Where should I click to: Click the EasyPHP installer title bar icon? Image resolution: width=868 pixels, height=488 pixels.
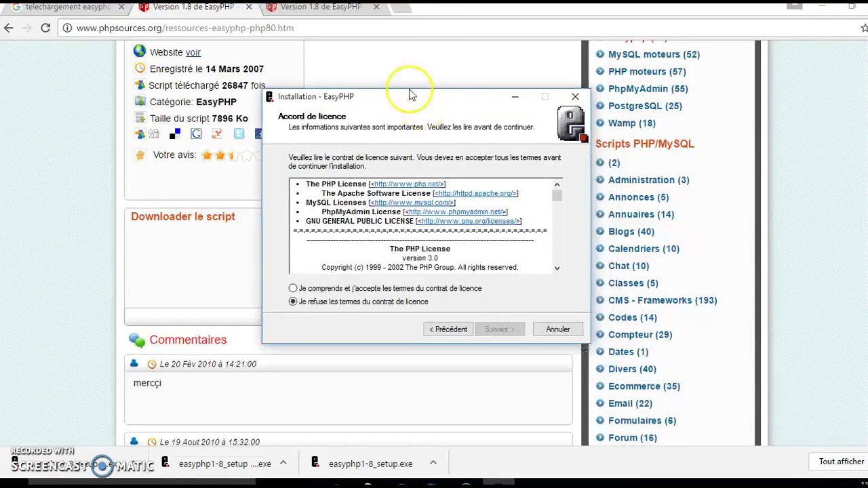tap(269, 96)
